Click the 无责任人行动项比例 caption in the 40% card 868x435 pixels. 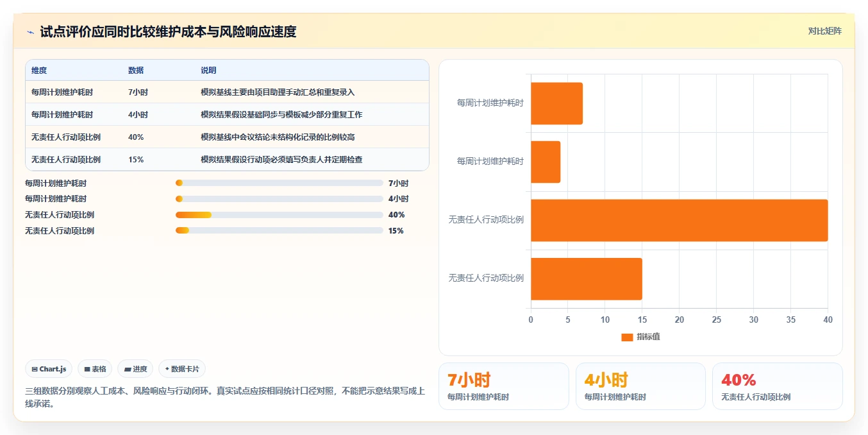click(x=756, y=397)
